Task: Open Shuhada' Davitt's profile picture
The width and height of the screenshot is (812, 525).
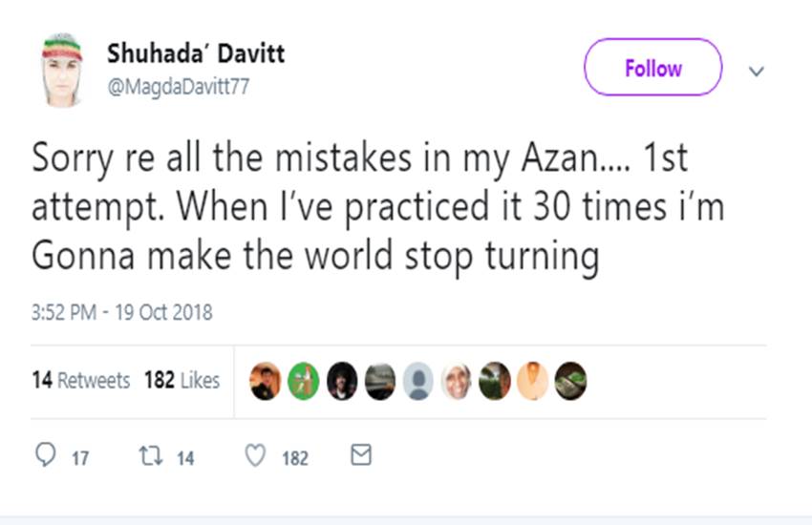Action: [x=63, y=72]
